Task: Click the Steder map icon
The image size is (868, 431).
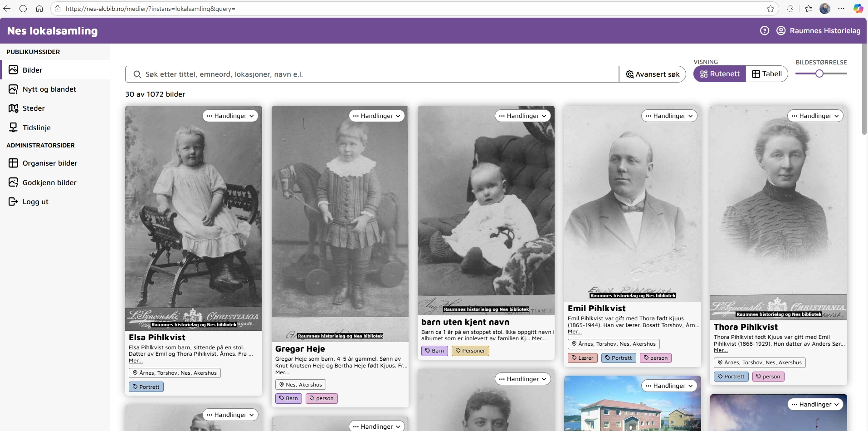Action: [x=13, y=108]
